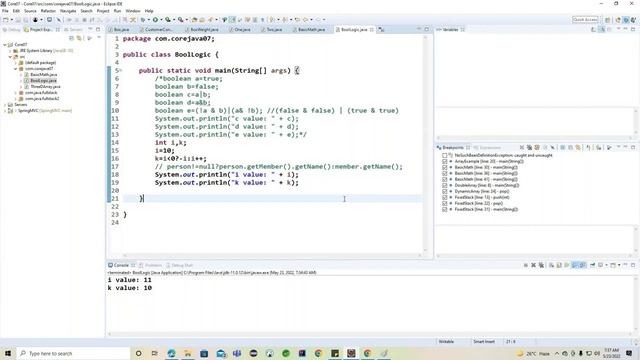Collapse the Core07 project node

(4, 44)
